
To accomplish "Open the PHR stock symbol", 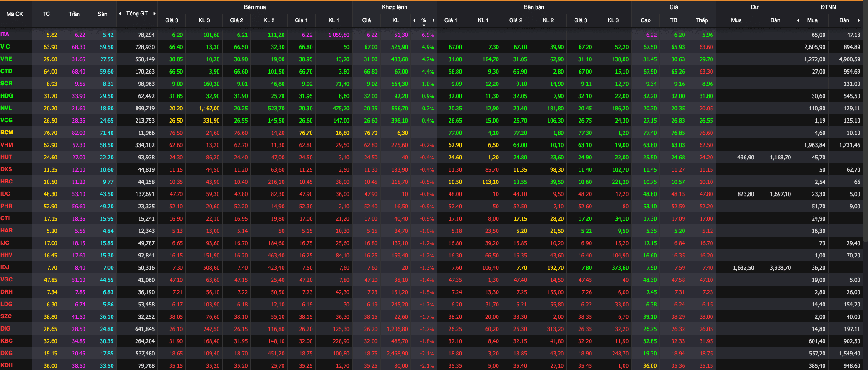I will pyautogui.click(x=6, y=206).
